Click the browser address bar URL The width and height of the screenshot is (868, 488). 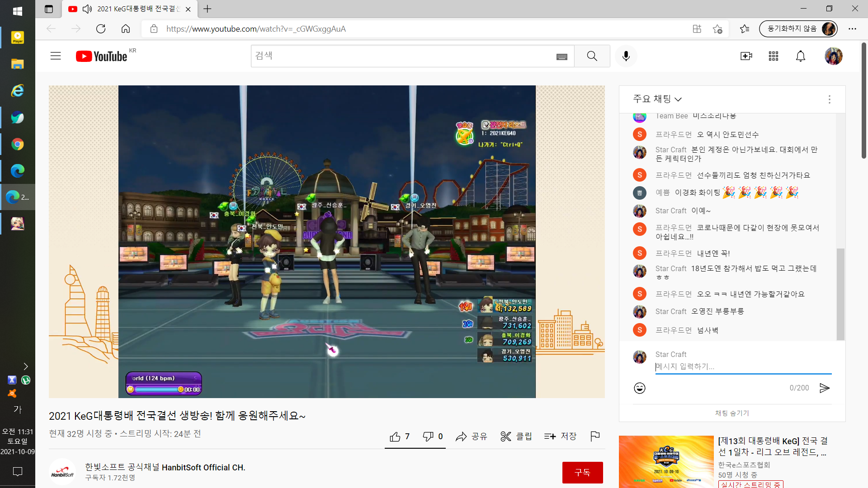point(256,29)
